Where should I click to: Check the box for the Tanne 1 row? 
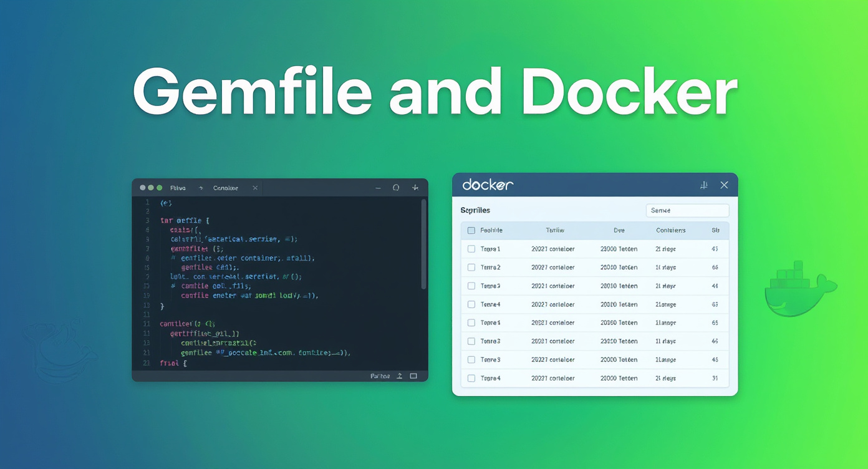471,249
